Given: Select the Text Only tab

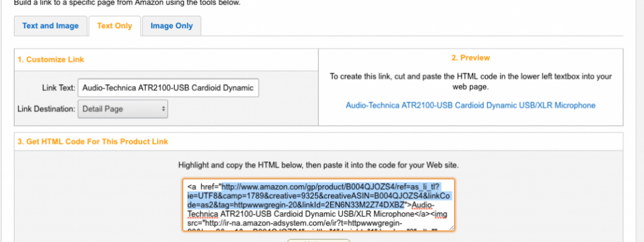Looking at the screenshot, I should tap(114, 26).
